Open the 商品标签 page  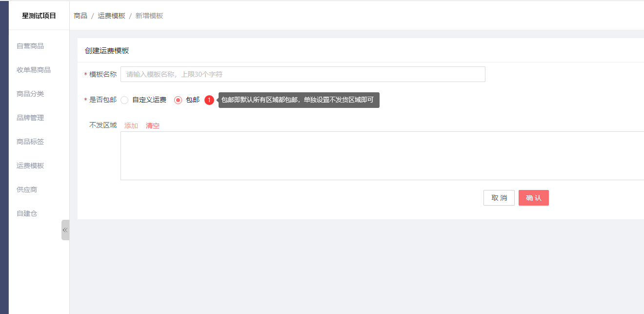point(30,142)
